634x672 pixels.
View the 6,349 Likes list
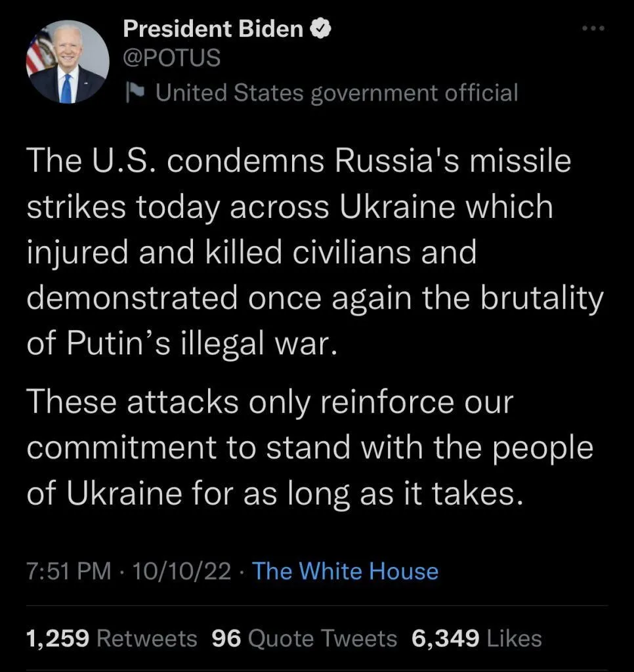(476, 638)
